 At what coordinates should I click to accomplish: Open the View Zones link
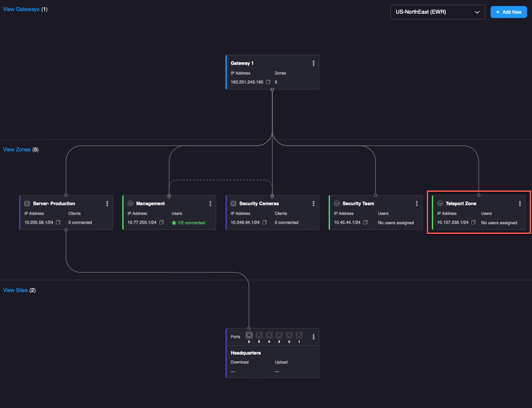tap(17, 150)
